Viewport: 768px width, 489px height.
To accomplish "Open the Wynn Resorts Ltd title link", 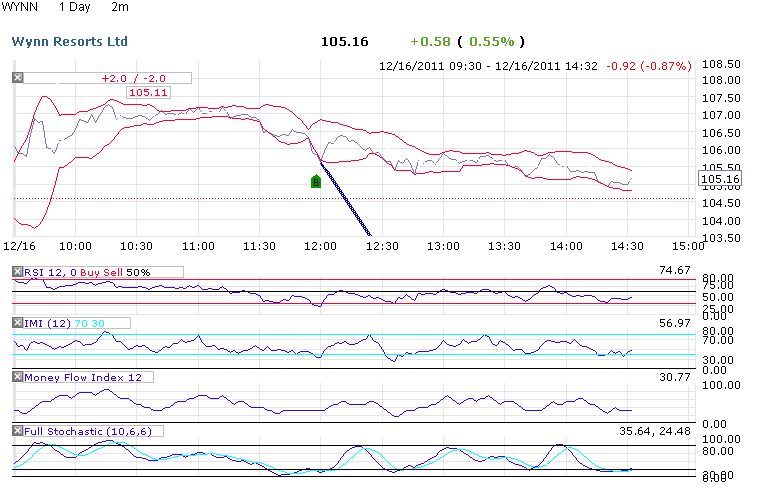I will point(70,42).
